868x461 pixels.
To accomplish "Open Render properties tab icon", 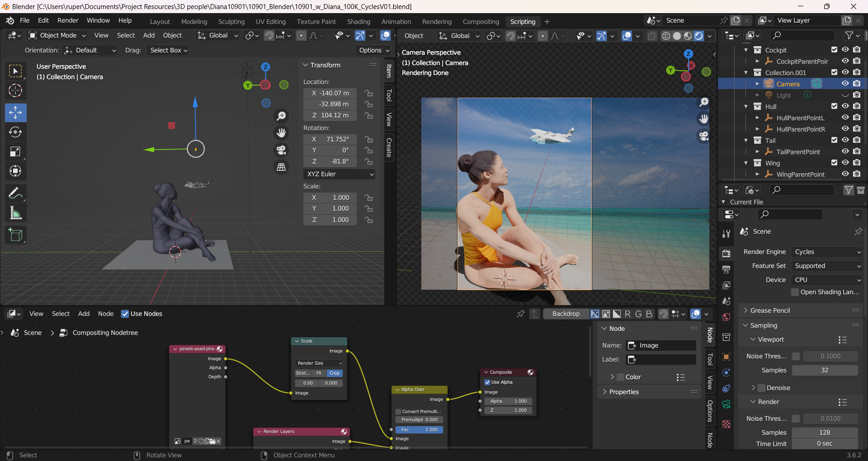I will (x=726, y=253).
